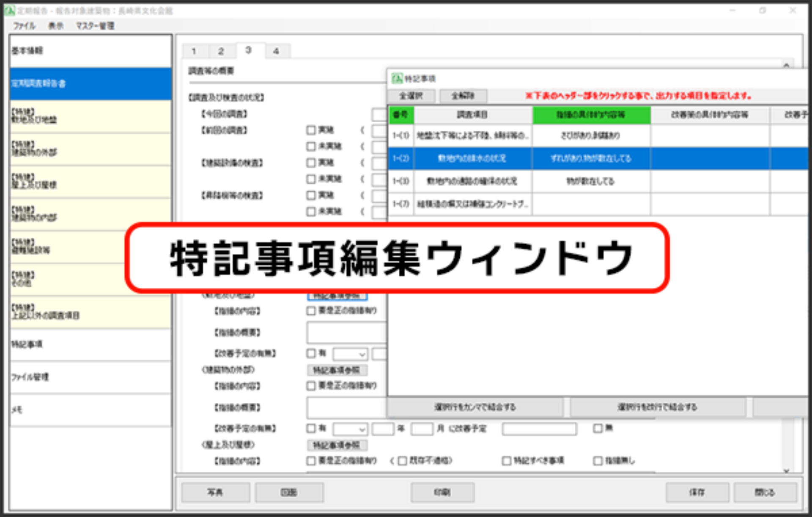The width and height of the screenshot is (812, 517).
Task: Click the app icon in the main title bar
Action: point(9,10)
